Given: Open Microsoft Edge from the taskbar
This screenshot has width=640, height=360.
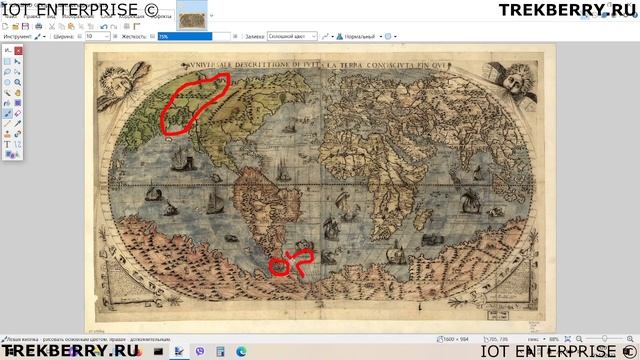Looking at the screenshot, I should pos(241,351).
